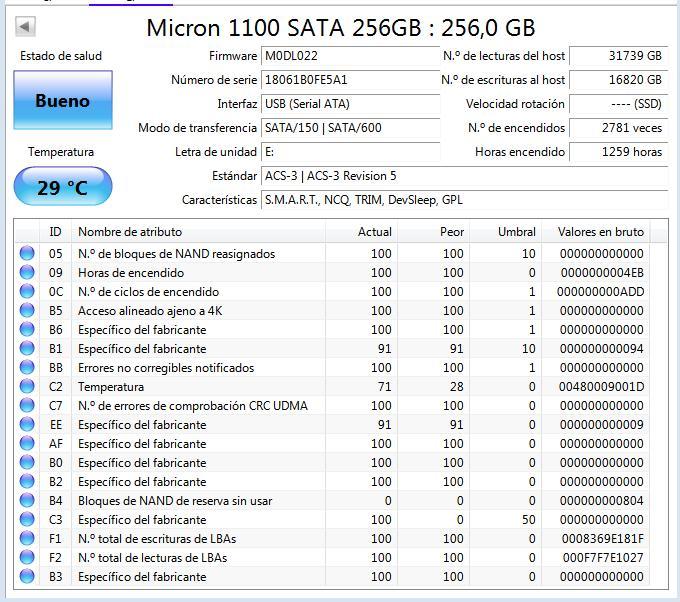Click the status orb for attribute BB
The height and width of the screenshot is (602, 680).
pos(27,367)
